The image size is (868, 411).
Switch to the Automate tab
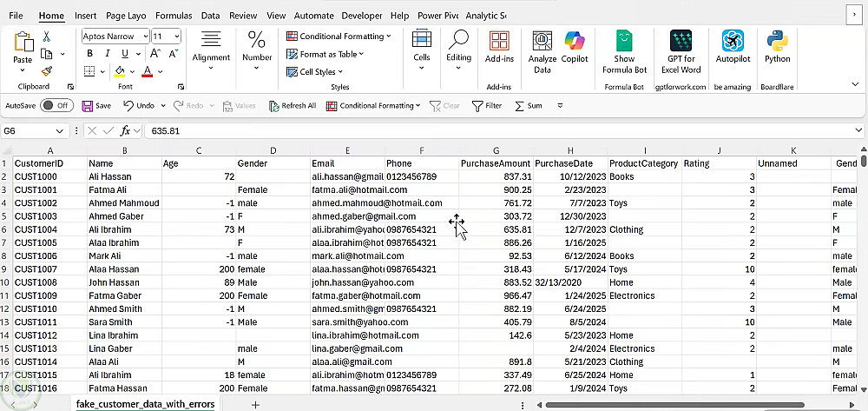[314, 16]
